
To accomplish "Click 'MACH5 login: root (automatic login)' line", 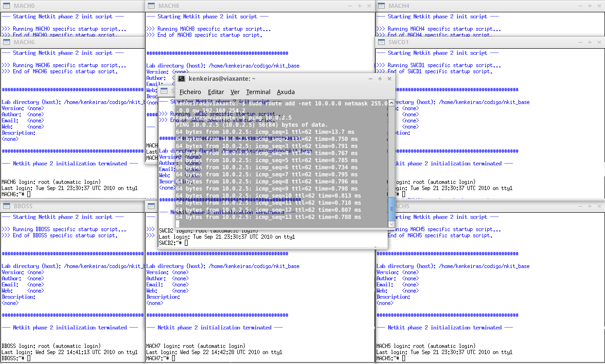I will [426, 346].
